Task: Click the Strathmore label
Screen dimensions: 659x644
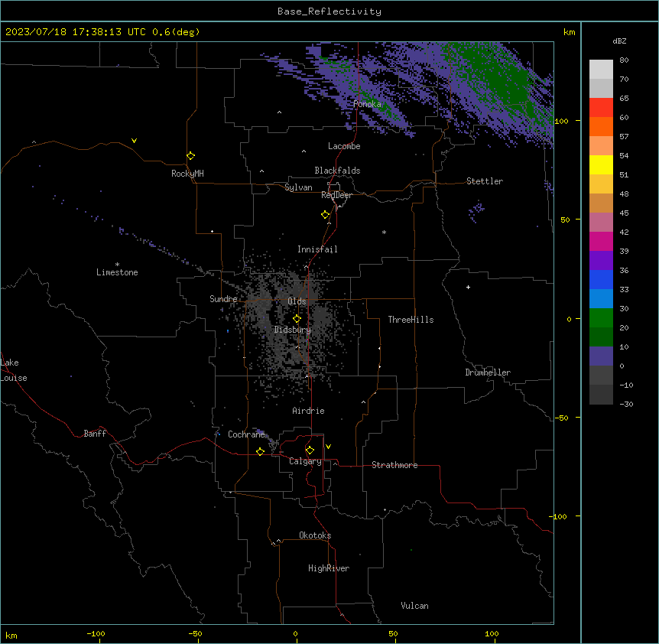Action: pyautogui.click(x=394, y=465)
